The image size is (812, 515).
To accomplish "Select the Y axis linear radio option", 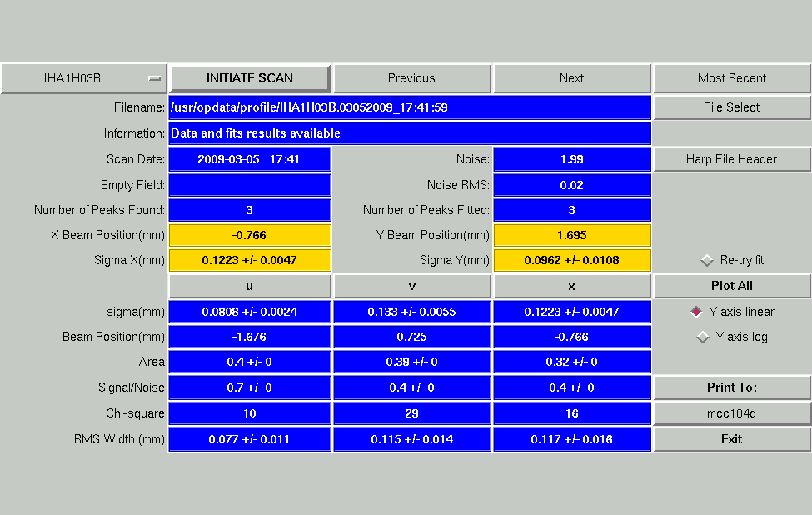I will [x=732, y=312].
